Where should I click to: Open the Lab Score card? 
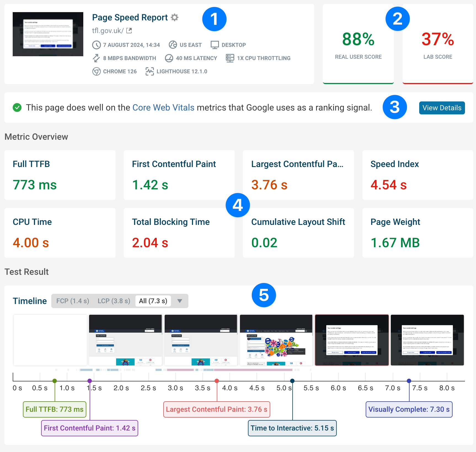coord(438,44)
